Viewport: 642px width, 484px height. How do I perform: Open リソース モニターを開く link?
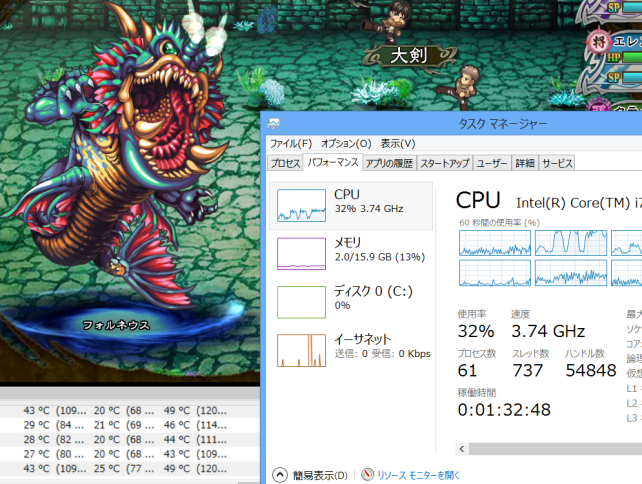[418, 475]
